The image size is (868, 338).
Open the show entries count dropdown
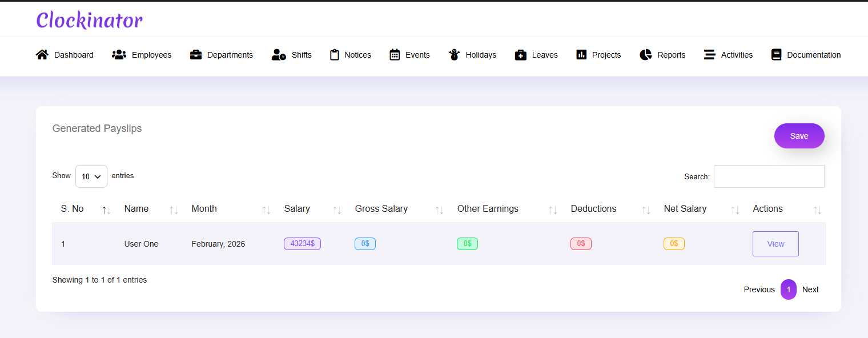[x=91, y=176]
